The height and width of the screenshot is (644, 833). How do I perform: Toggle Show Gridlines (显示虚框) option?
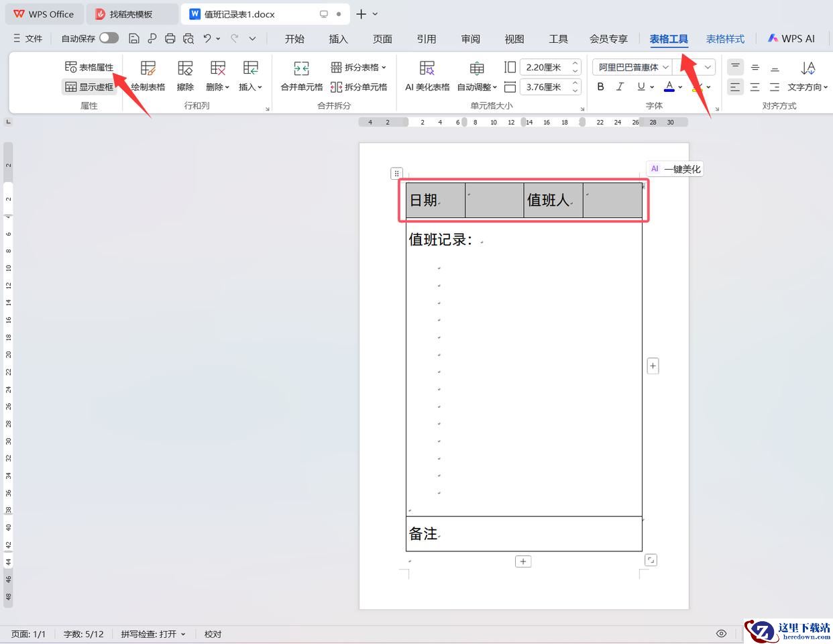pos(89,87)
